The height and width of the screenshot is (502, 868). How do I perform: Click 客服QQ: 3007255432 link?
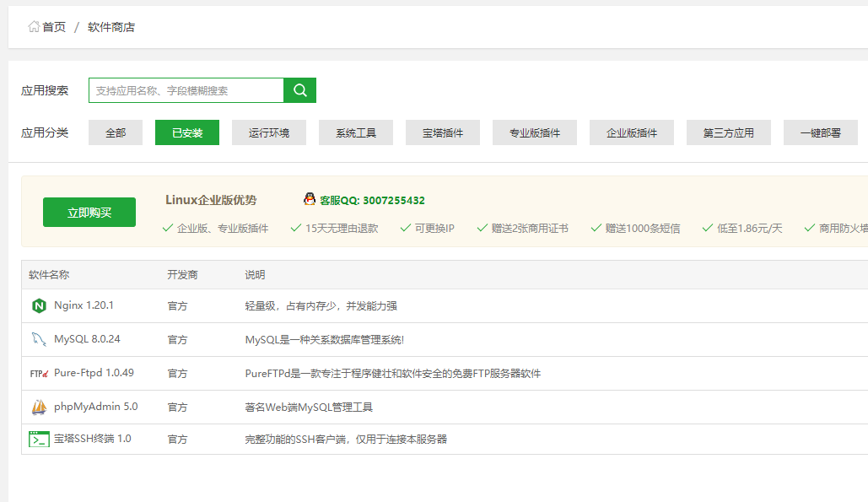pyautogui.click(x=372, y=200)
